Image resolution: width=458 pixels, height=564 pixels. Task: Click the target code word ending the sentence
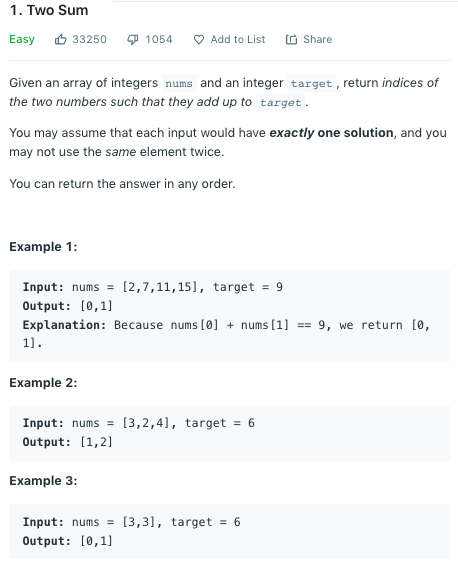tap(280, 103)
